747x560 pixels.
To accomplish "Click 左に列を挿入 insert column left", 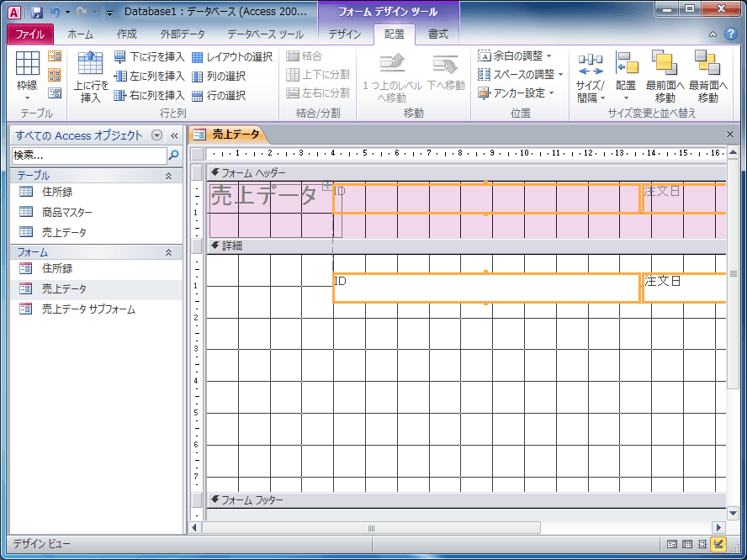I will (150, 76).
